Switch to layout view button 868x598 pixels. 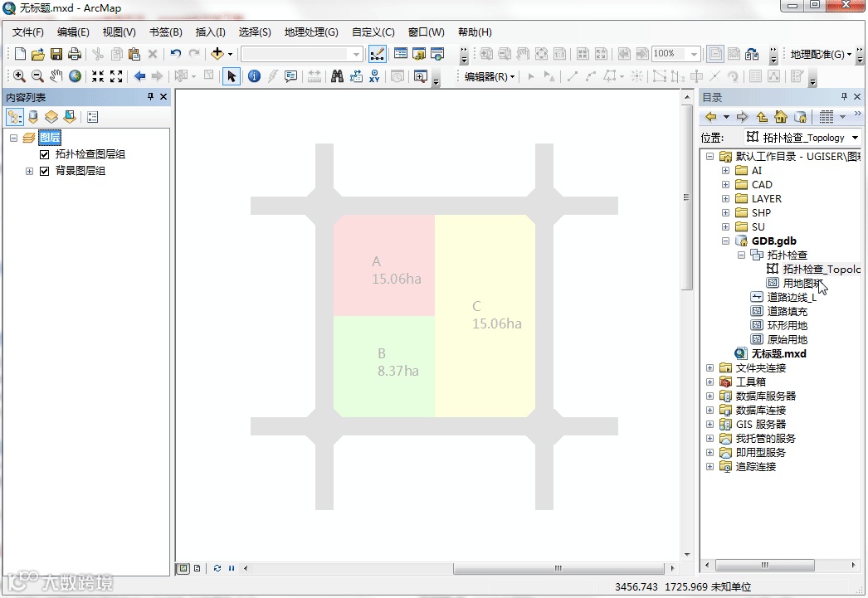click(197, 568)
